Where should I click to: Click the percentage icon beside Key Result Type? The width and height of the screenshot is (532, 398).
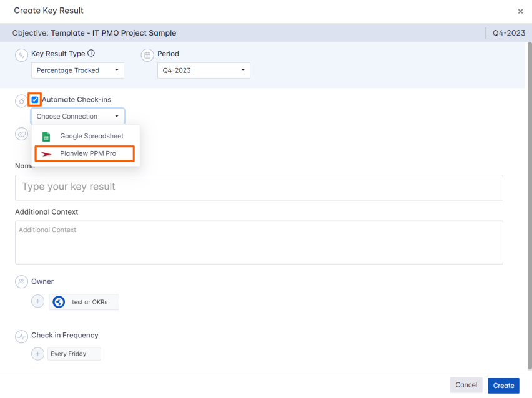(21, 55)
